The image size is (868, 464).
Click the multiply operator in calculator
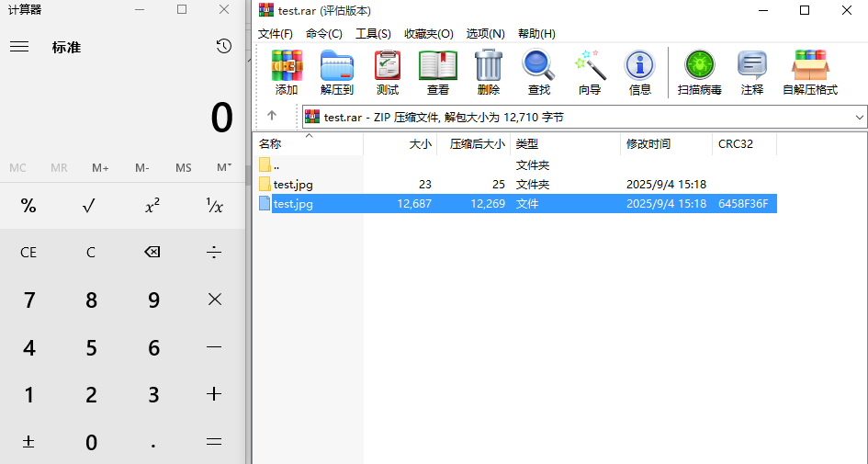tap(214, 300)
